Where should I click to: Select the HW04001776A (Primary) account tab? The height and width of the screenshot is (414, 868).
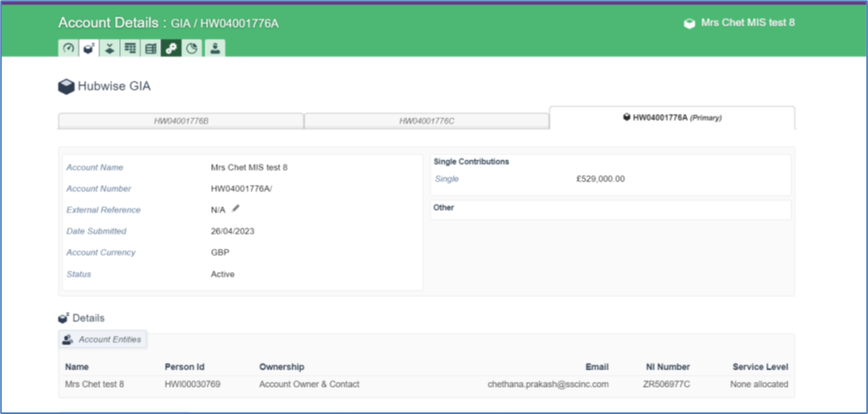coord(672,117)
